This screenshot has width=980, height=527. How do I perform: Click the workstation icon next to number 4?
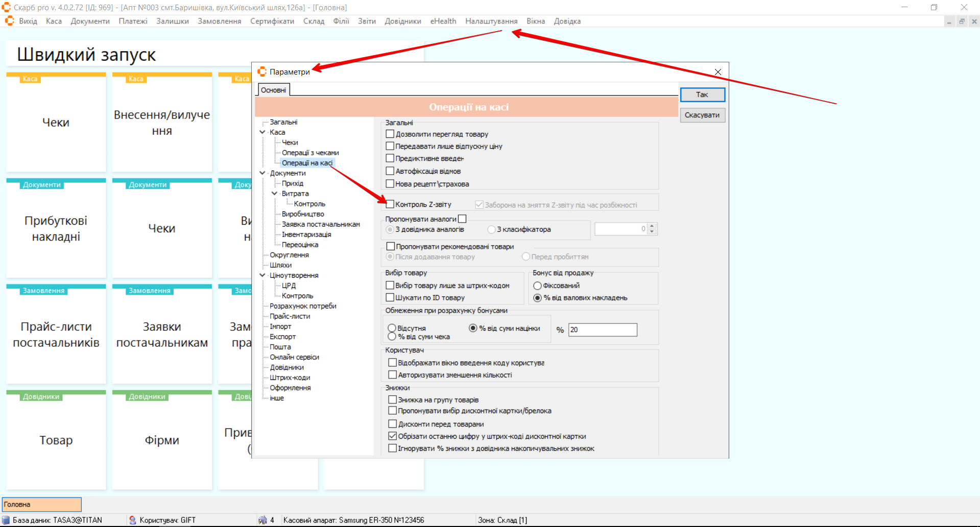tap(262, 520)
